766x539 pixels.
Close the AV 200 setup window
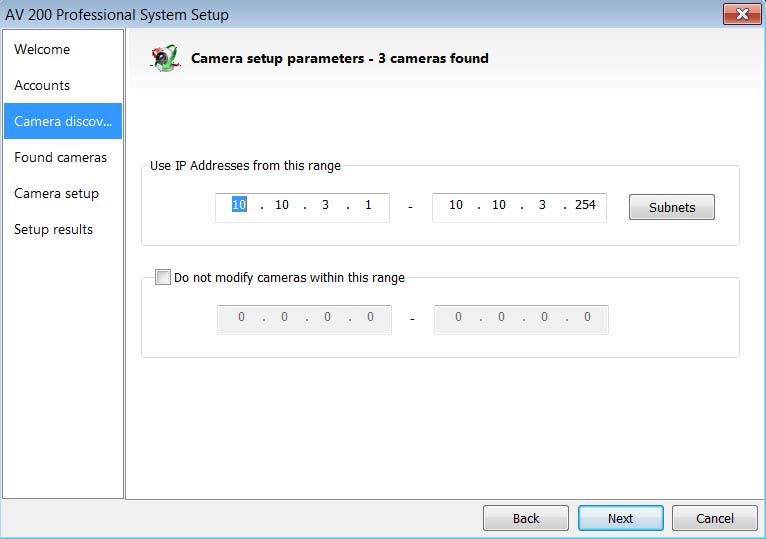(x=741, y=14)
